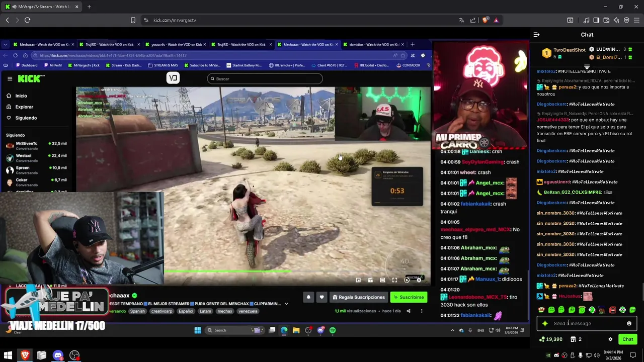Open Brave Leo AI icon
644x362 pixels.
pyautogui.click(x=616, y=20)
